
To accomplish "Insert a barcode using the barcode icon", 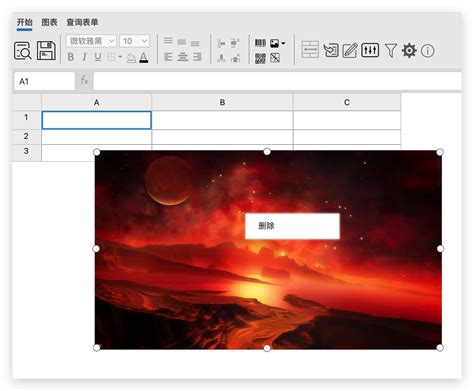I will [x=260, y=43].
